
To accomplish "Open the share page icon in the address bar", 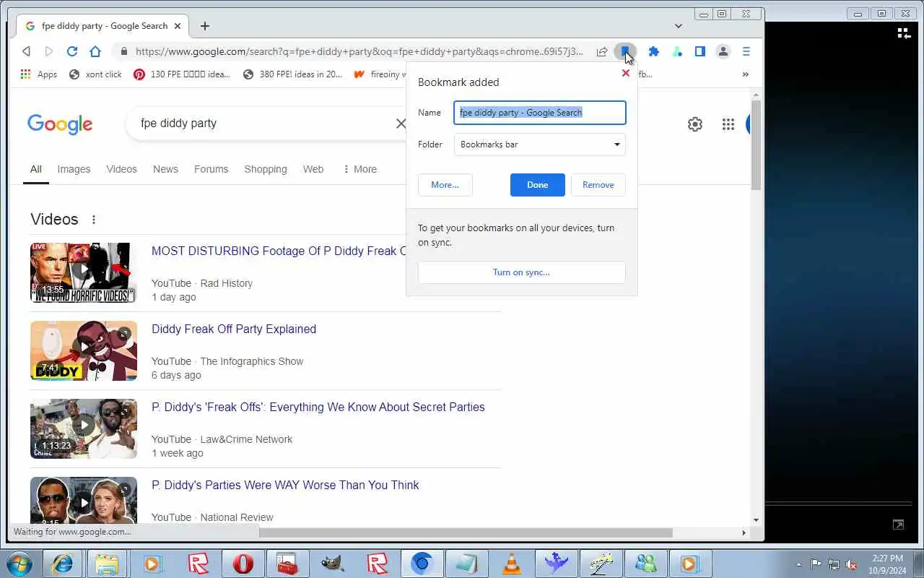I will tap(602, 51).
